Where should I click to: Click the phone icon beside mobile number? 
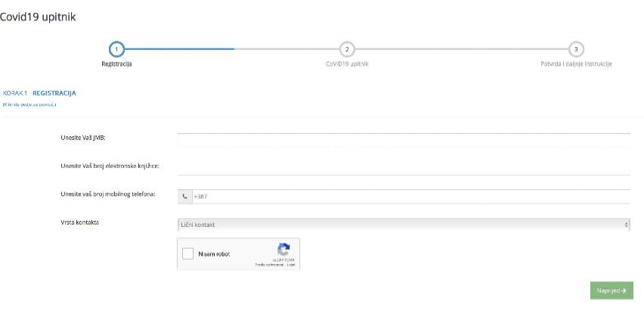tap(184, 196)
